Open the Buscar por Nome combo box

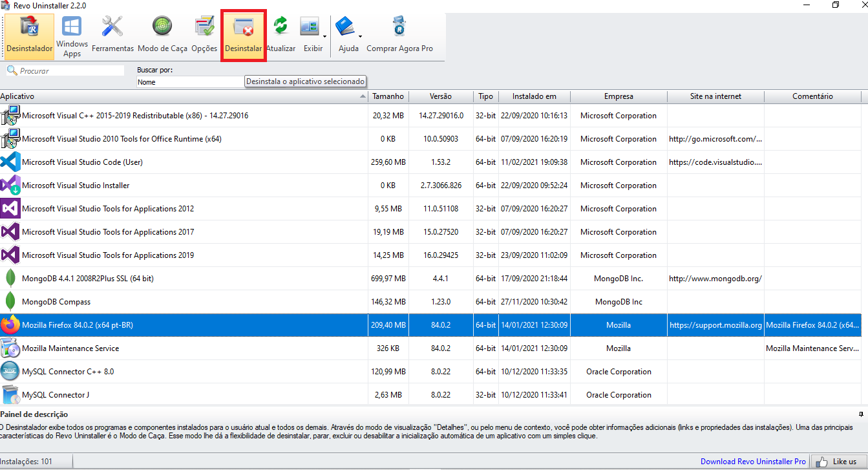[x=191, y=82]
